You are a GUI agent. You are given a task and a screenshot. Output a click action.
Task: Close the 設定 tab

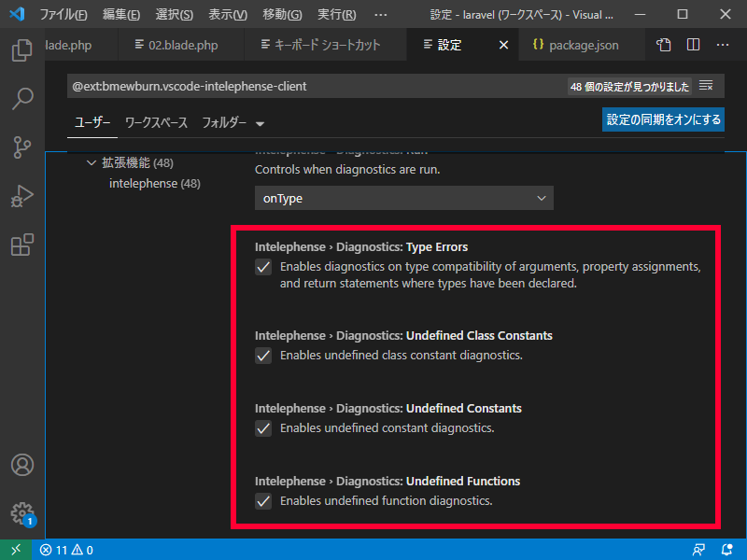click(x=503, y=45)
